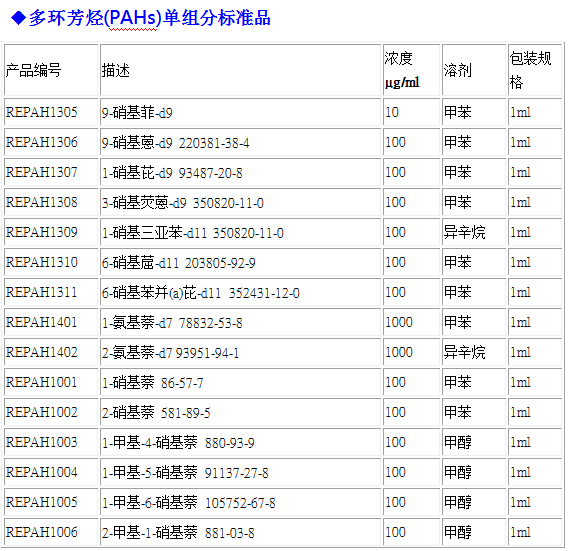Viewport: 569px width, 551px height.
Task: Click the 溶剂 column header cell
Action: click(x=474, y=70)
